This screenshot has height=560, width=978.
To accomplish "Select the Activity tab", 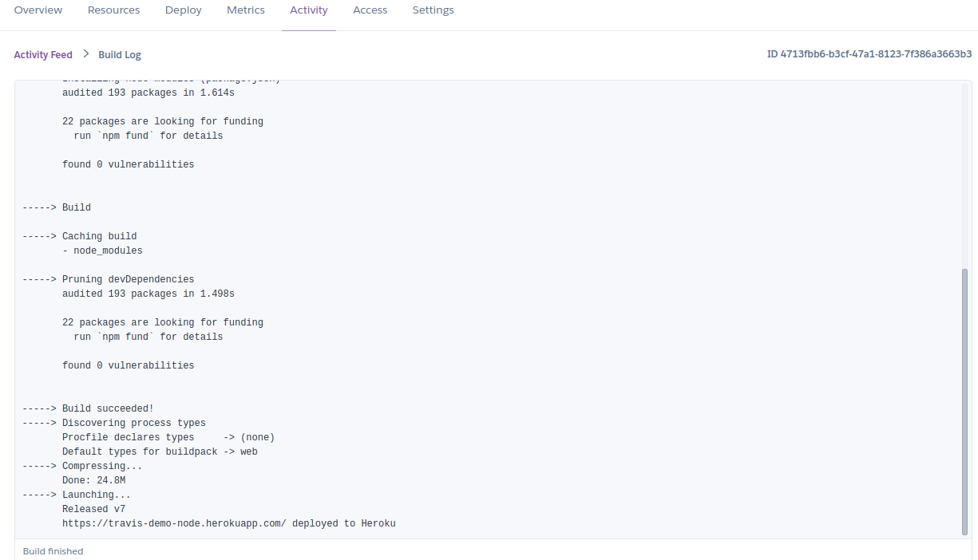I will [x=308, y=10].
